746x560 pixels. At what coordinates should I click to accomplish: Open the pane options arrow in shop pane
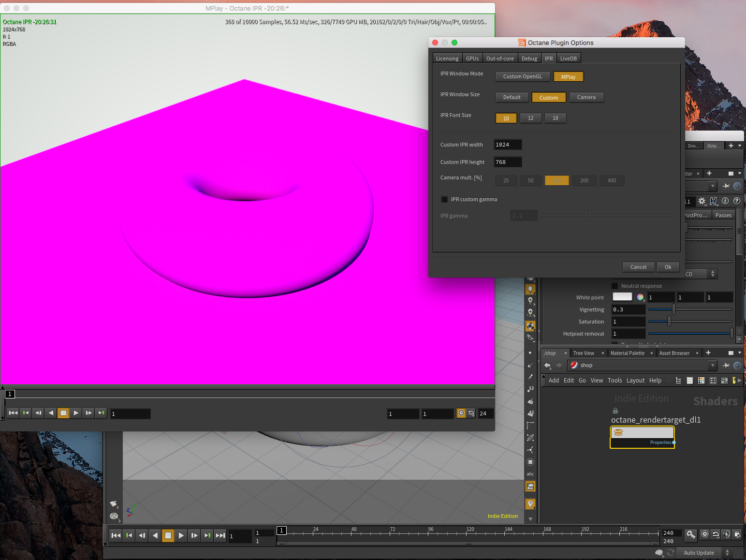tap(740, 353)
